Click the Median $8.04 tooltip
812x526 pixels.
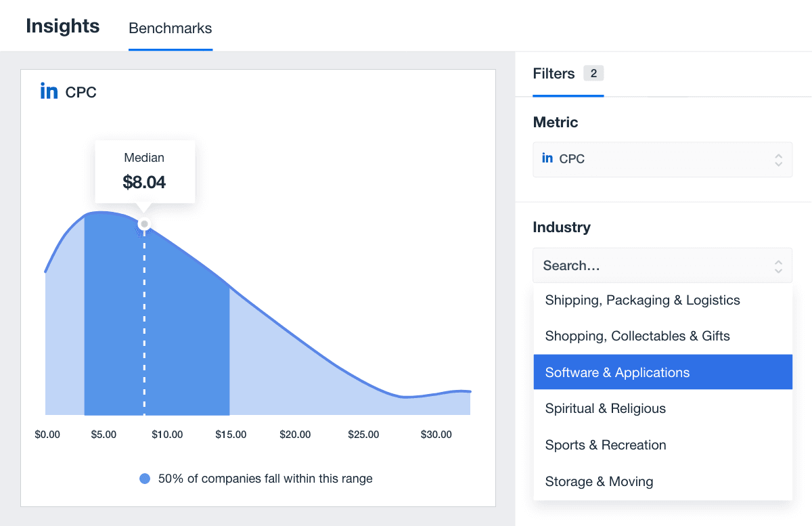(145, 171)
